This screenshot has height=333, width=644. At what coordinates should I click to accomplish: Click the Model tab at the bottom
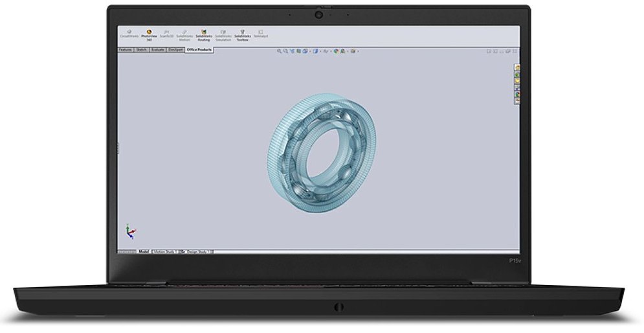[x=144, y=251]
